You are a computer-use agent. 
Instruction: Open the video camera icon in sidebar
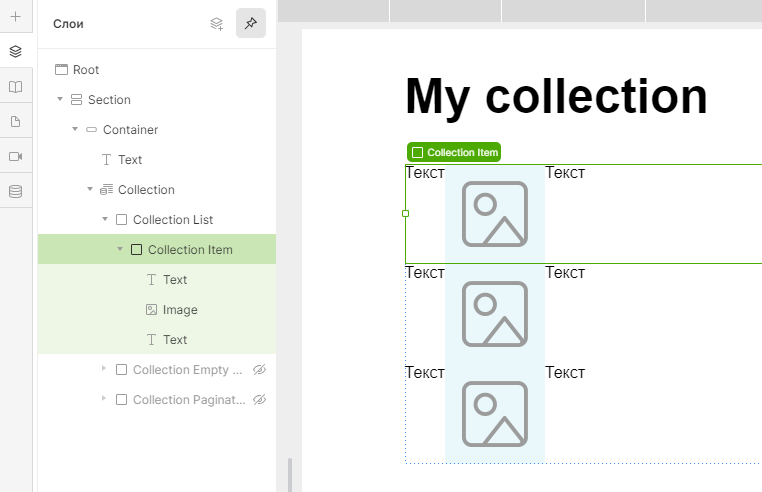16,157
